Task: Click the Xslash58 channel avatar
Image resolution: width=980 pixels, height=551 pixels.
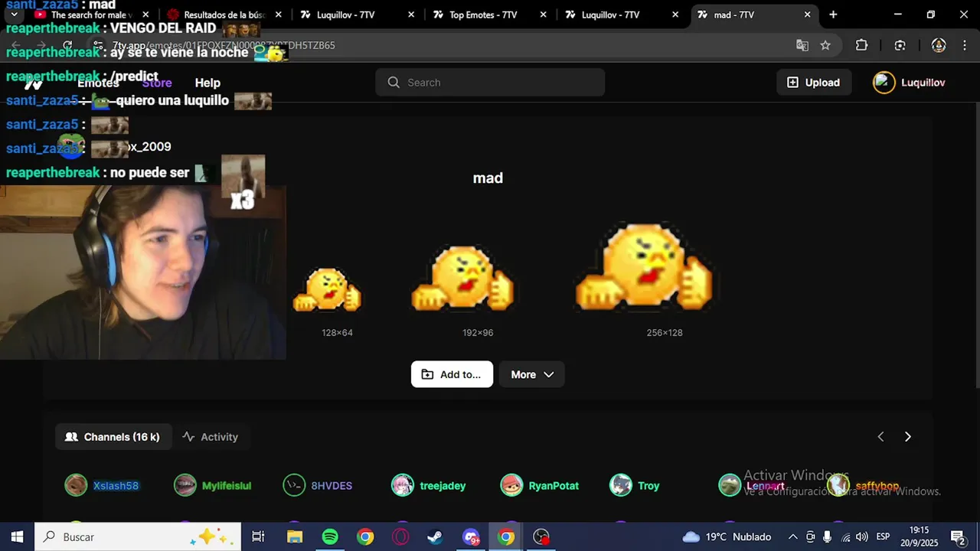Action: (x=76, y=485)
